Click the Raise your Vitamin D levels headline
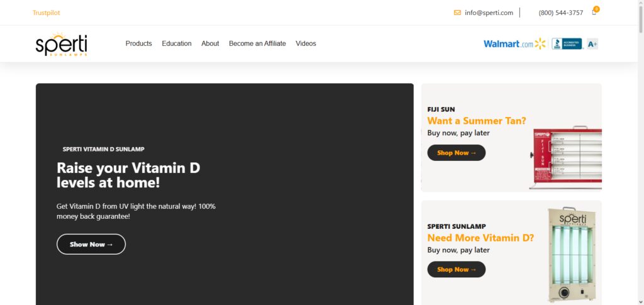 point(128,175)
